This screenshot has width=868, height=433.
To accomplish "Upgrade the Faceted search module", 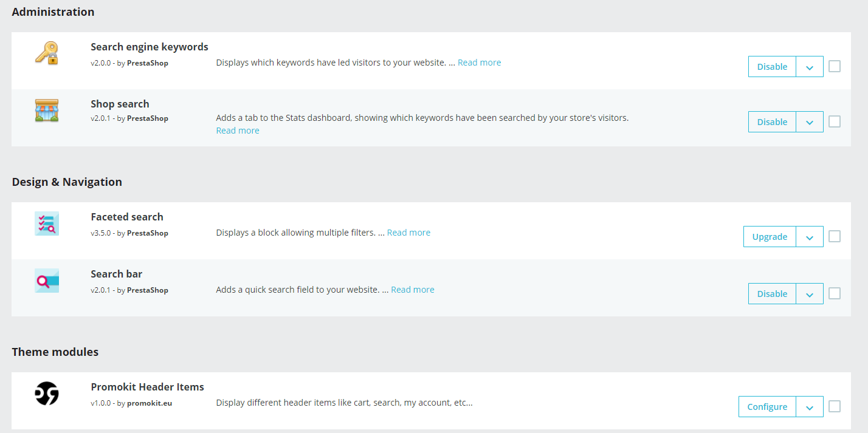I will point(770,237).
